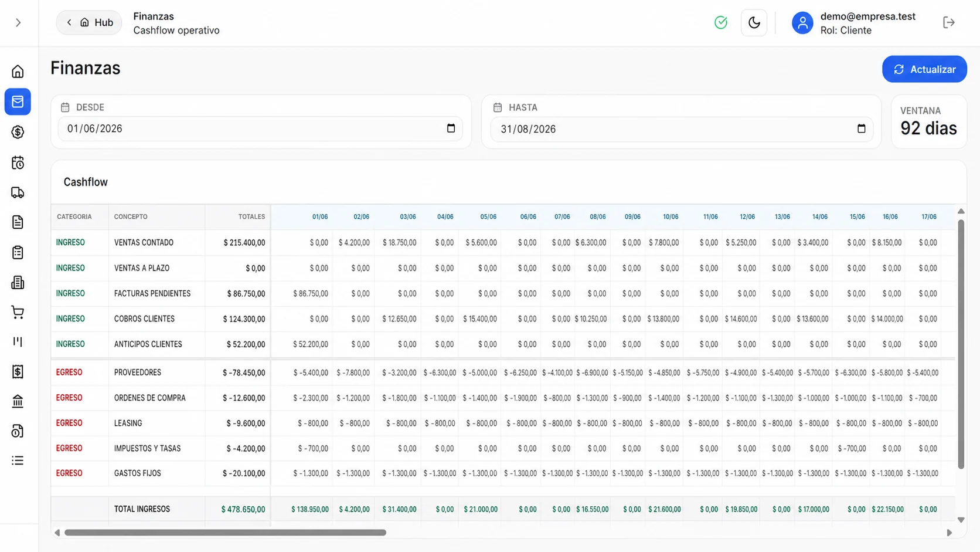Expand the sidebar with the chevron arrow
This screenshot has height=552, width=980.
[x=18, y=23]
